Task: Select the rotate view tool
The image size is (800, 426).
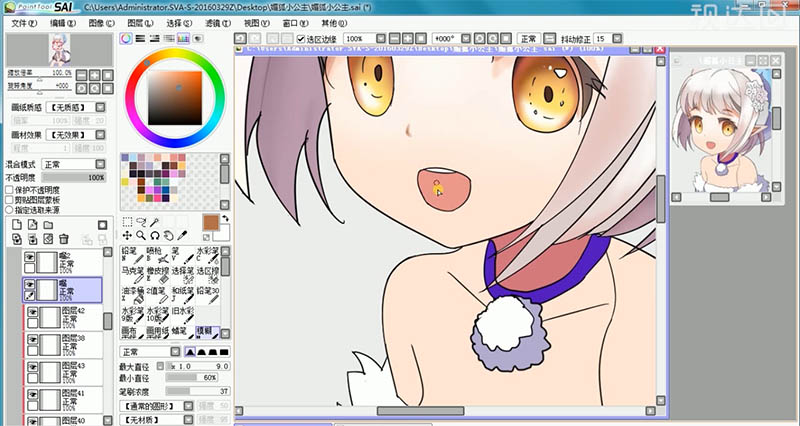Action: pyautogui.click(x=155, y=235)
